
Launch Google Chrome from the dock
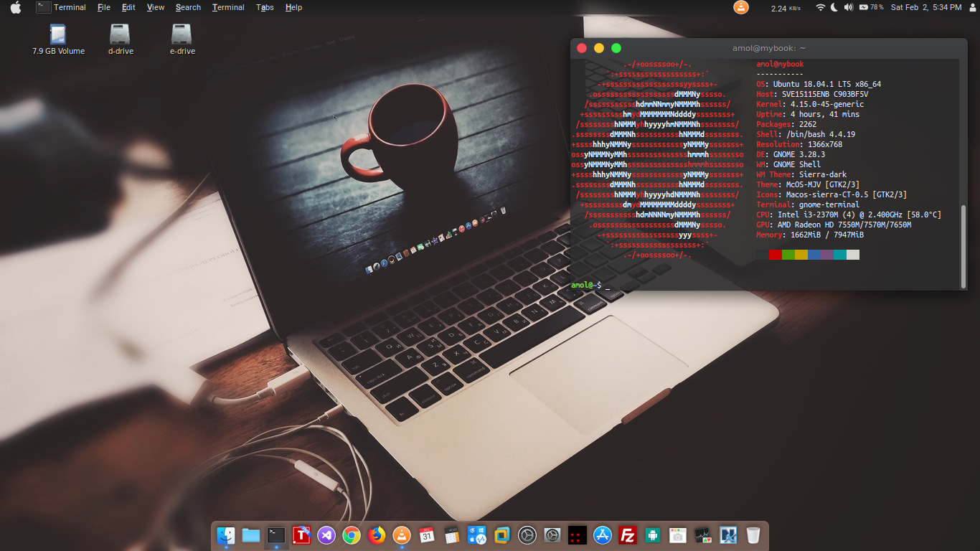coord(352,535)
